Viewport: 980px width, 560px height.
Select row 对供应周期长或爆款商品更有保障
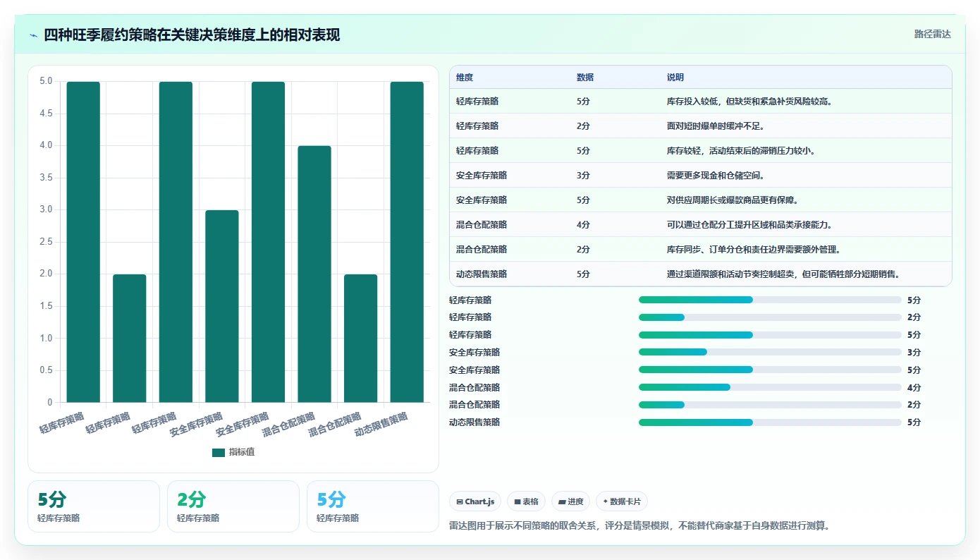point(701,200)
